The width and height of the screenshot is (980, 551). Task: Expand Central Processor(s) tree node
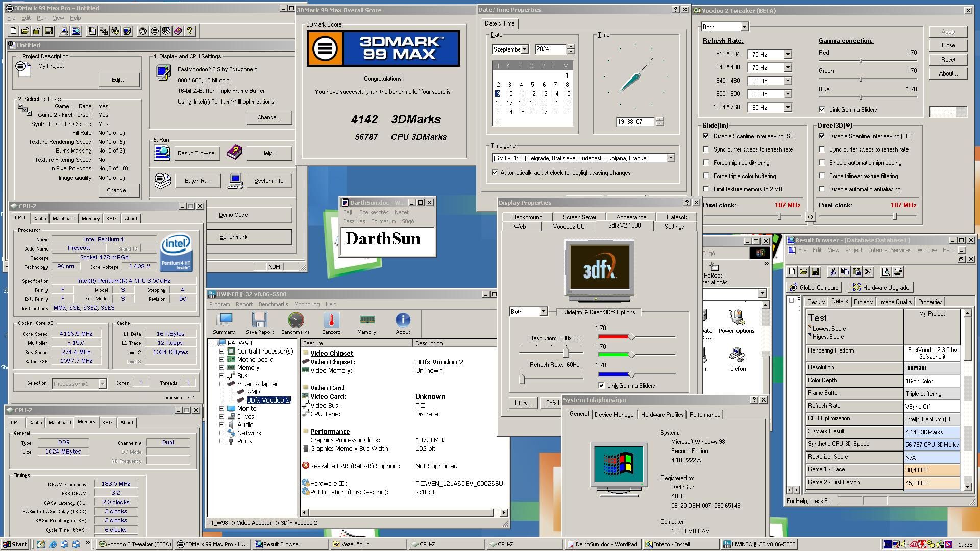[x=222, y=351]
